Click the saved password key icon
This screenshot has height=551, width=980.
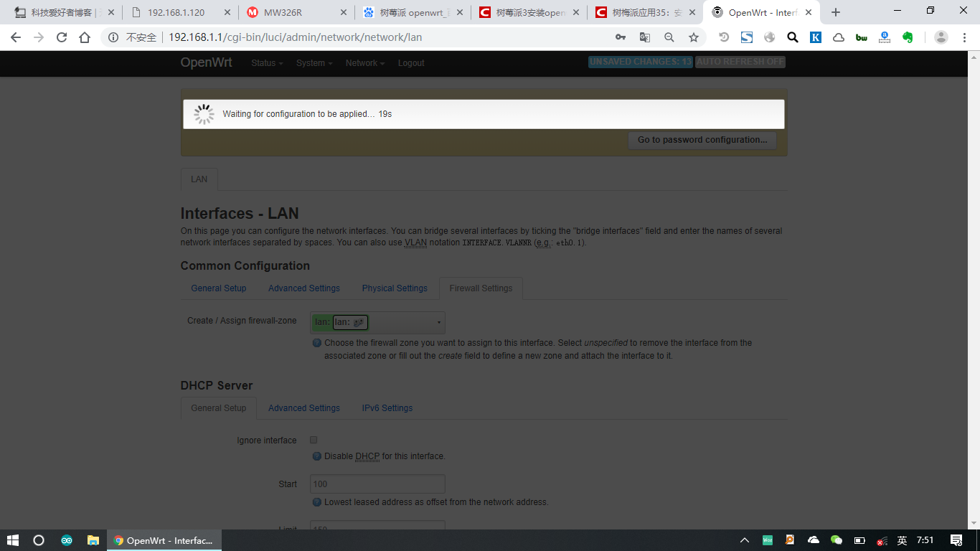pyautogui.click(x=621, y=37)
